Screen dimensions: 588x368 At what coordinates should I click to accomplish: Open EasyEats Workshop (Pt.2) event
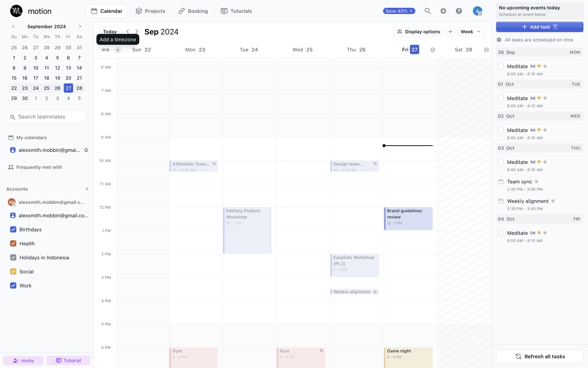point(355,265)
